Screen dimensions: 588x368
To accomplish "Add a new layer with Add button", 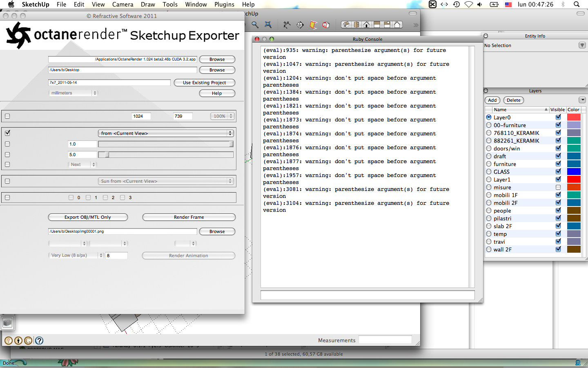I will [492, 100].
